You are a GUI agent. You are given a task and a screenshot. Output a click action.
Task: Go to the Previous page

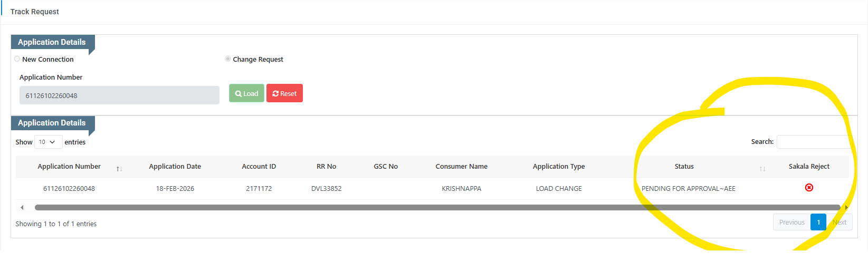(x=791, y=222)
